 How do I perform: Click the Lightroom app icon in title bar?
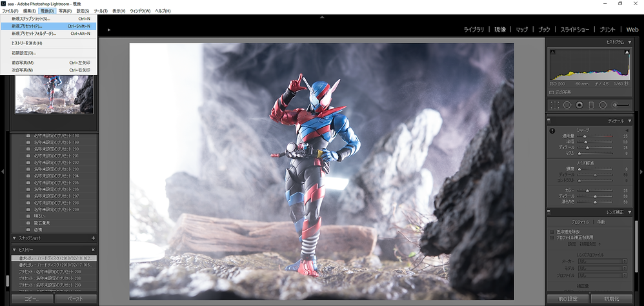pos(4,3)
